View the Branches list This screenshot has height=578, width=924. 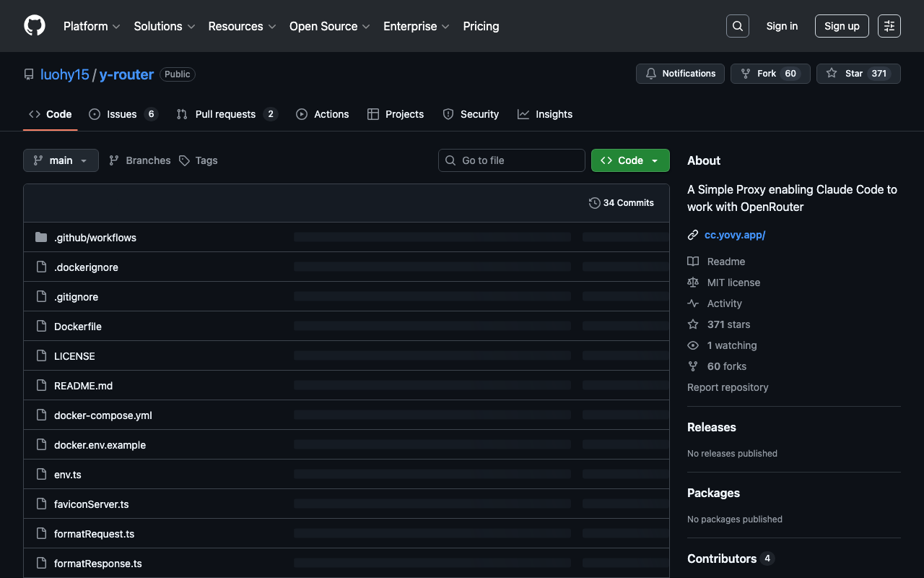point(140,160)
